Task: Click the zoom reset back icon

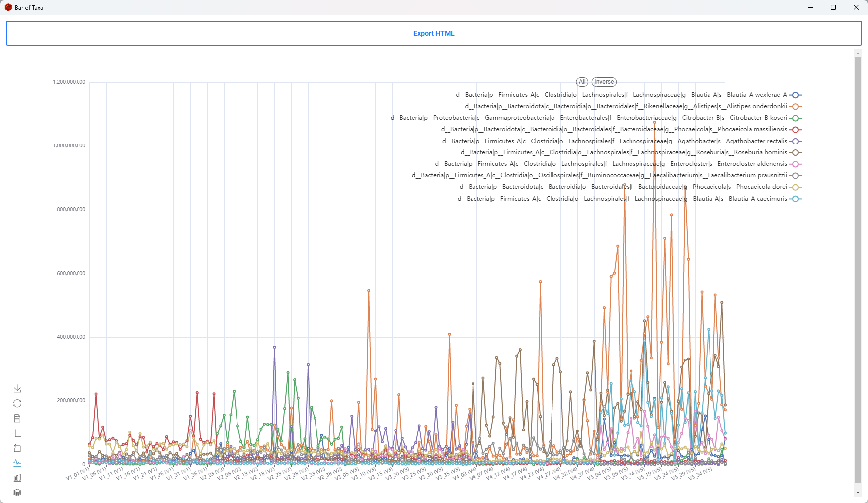Action: pos(17,448)
